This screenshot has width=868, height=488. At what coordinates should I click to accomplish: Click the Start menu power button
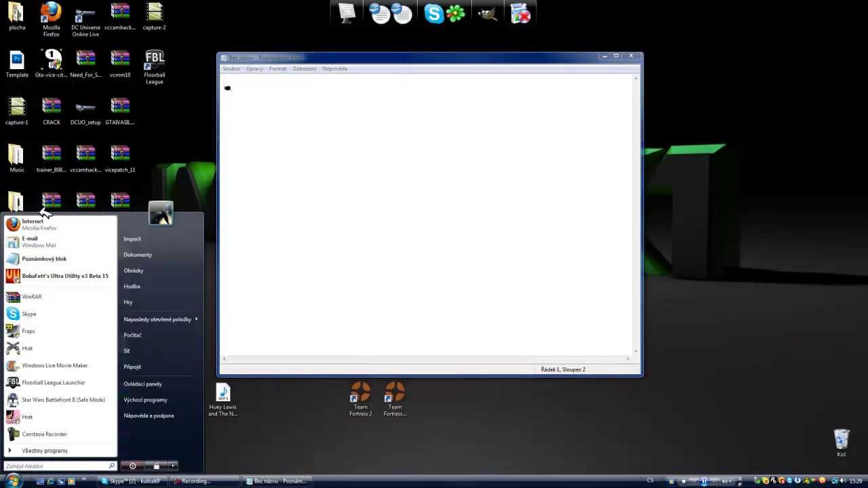click(x=132, y=466)
